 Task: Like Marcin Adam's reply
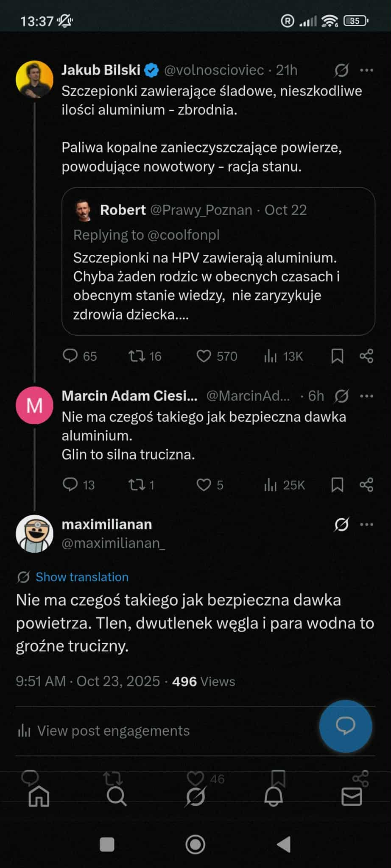pos(204,485)
